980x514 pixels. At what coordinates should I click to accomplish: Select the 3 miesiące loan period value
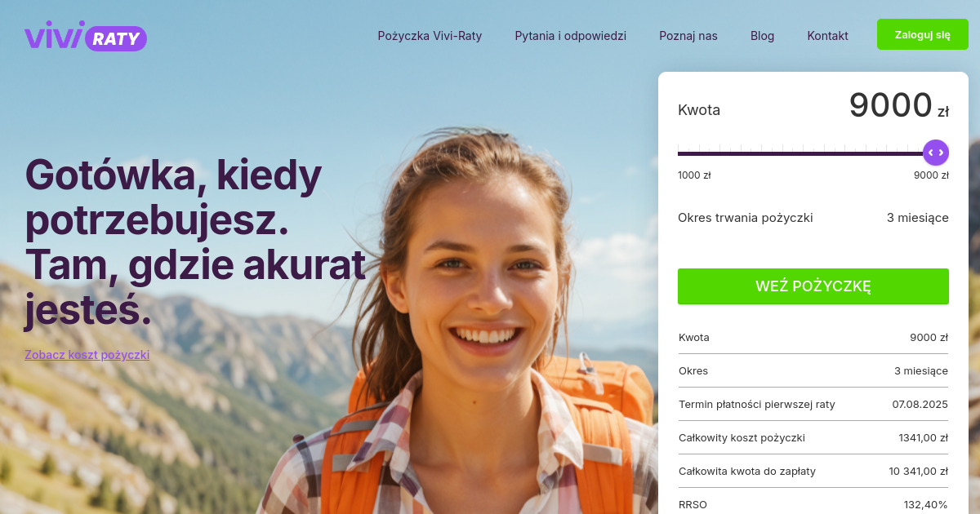[x=918, y=218]
